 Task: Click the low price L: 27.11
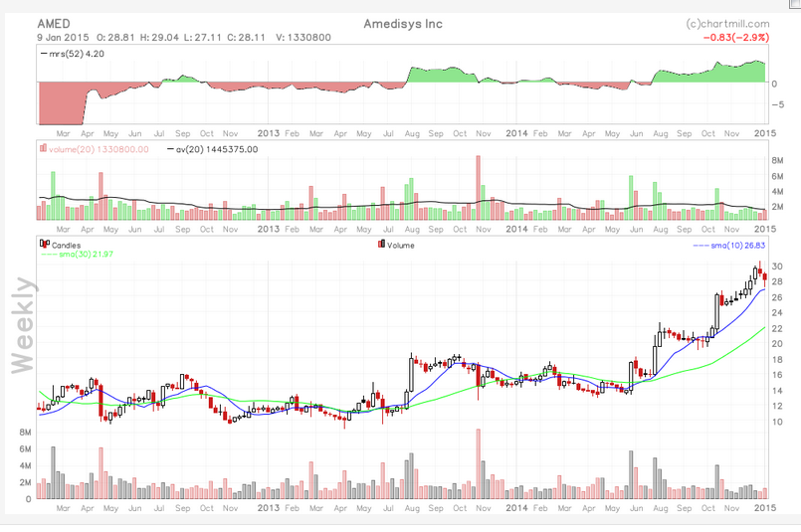coord(203,37)
